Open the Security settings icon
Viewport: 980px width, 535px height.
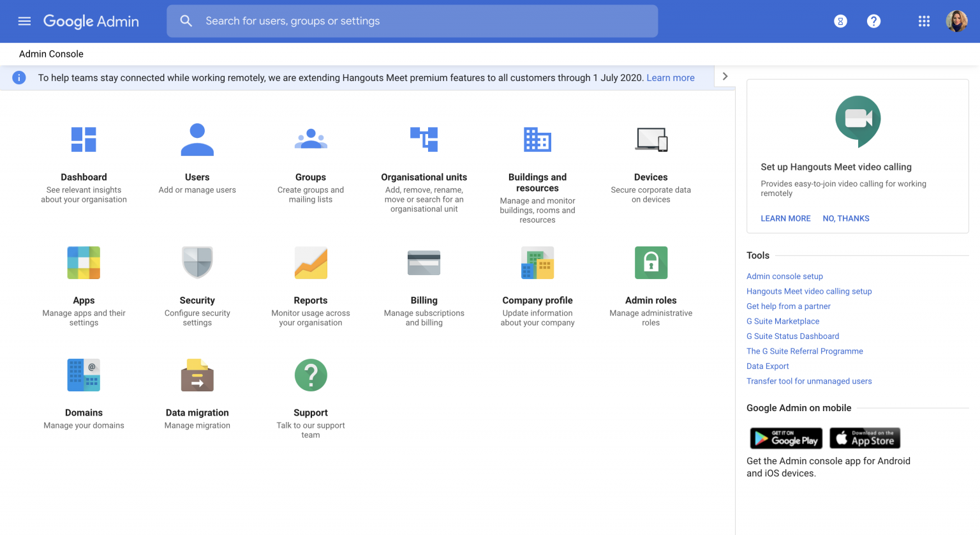pyautogui.click(x=197, y=262)
